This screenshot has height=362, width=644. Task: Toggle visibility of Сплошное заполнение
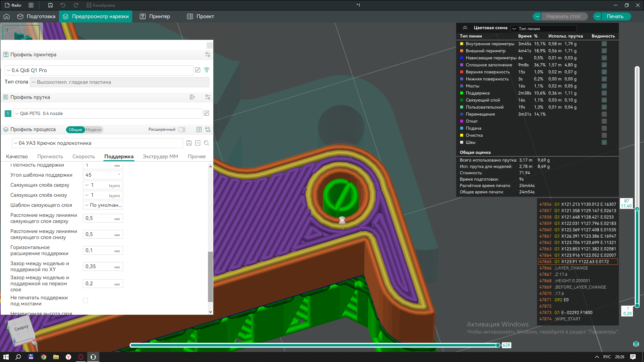(604, 65)
